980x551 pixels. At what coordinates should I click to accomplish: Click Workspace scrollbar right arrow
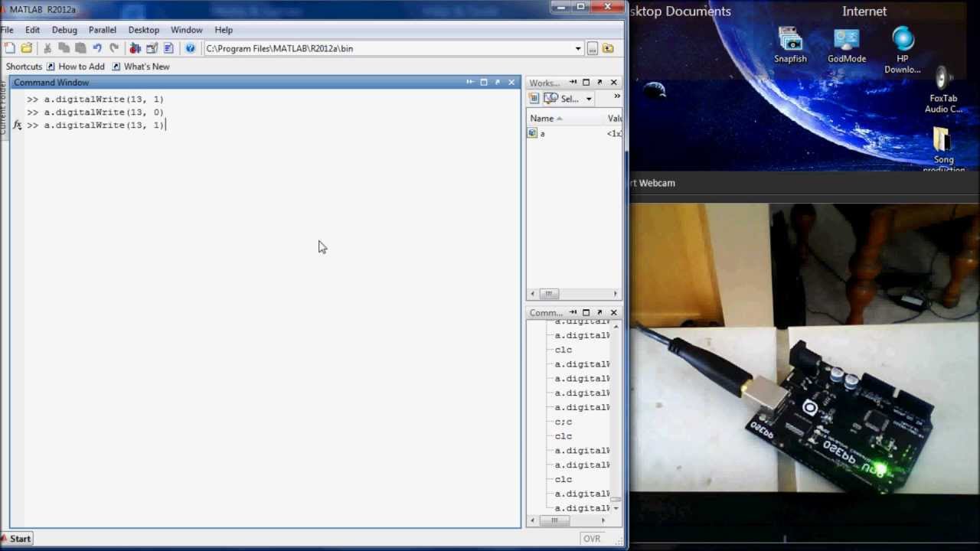[615, 294]
